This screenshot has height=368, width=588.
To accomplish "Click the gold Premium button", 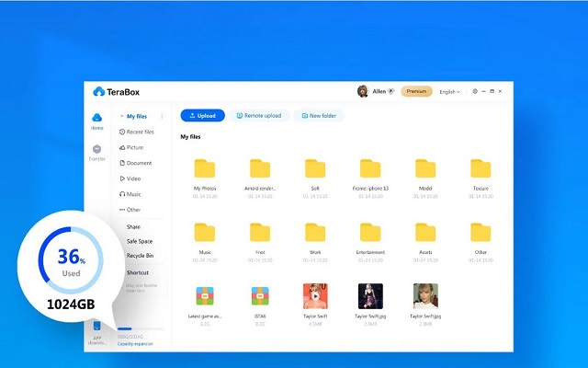I will click(x=416, y=91).
